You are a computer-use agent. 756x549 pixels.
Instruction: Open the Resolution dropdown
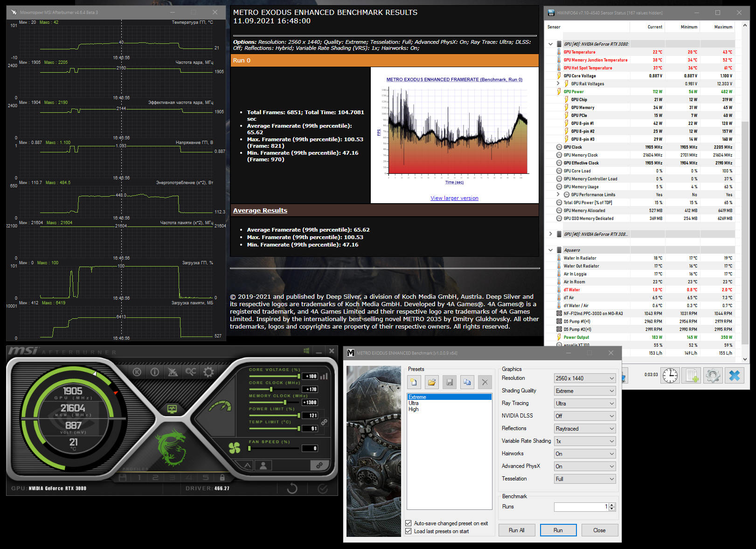click(x=585, y=378)
